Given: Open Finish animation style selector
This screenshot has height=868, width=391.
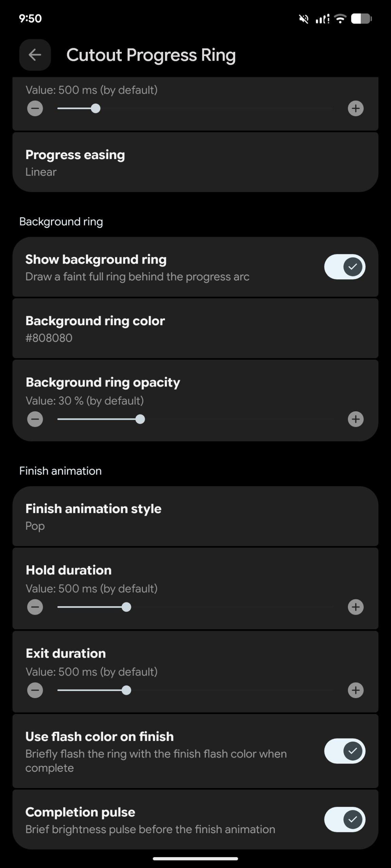Looking at the screenshot, I should click(195, 517).
